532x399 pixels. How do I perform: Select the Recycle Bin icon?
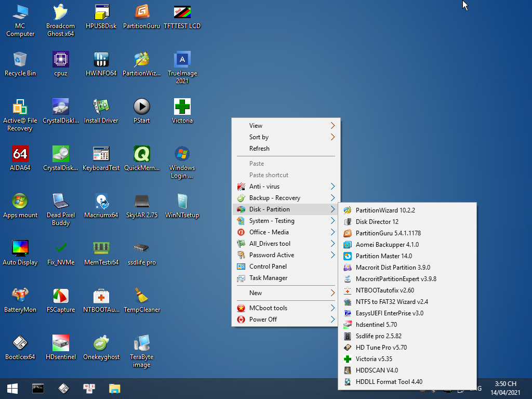point(20,64)
